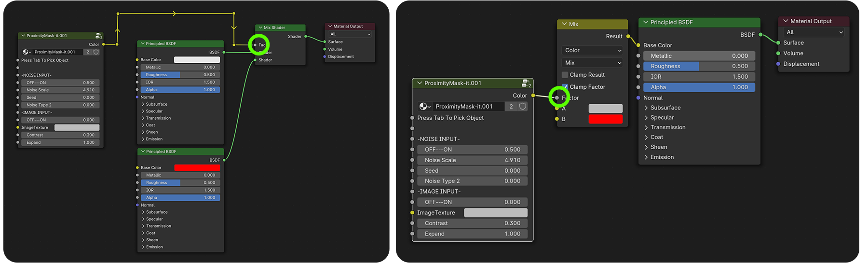
Task: Open the Color data type dropdown in Mix node
Action: (x=592, y=50)
